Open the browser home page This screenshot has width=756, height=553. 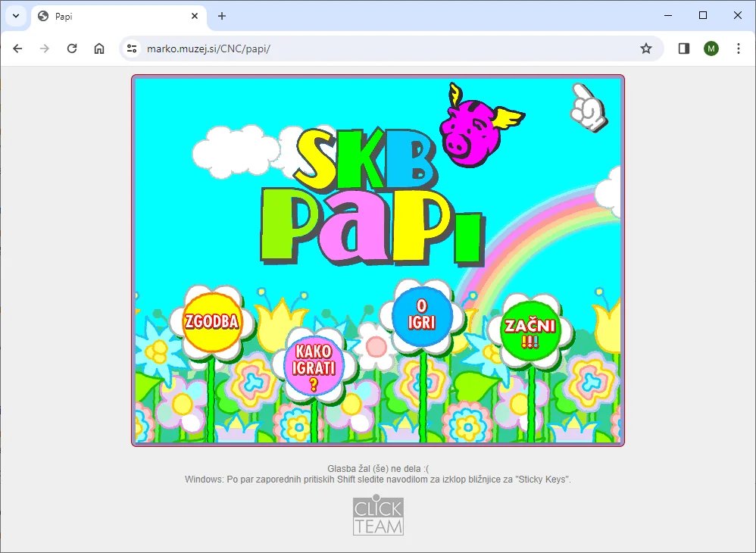[99, 48]
